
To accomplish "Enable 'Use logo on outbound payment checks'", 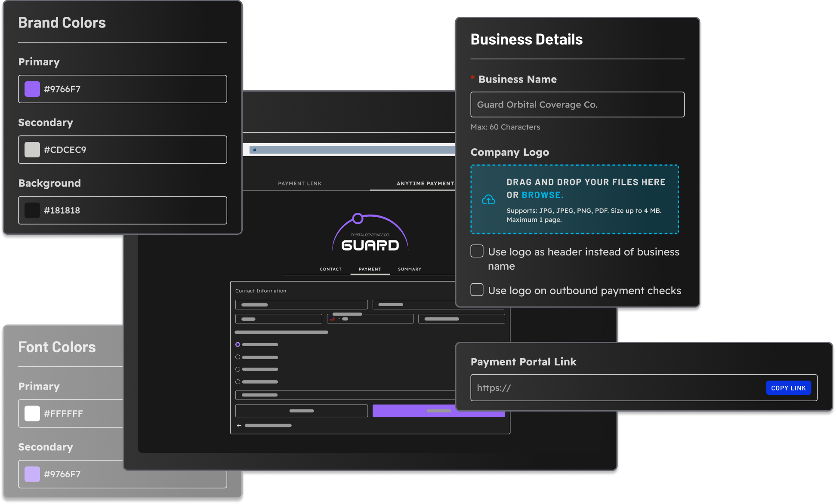I will point(477,290).
